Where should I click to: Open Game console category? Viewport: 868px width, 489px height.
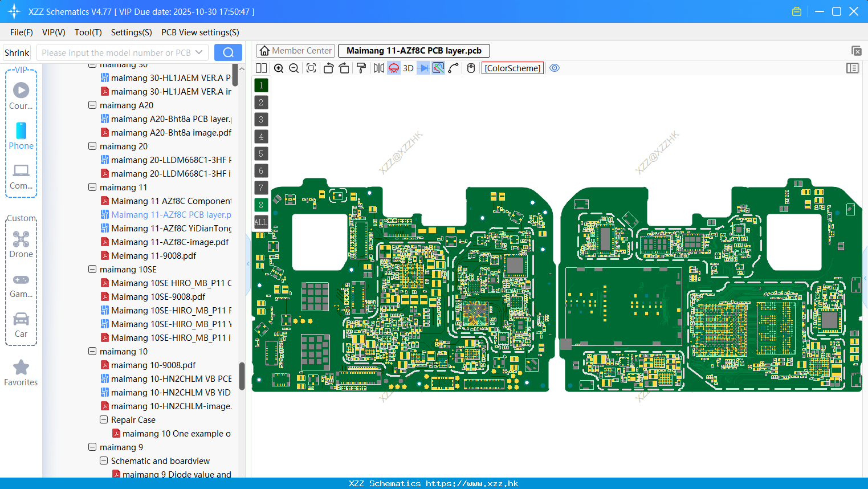tap(21, 286)
